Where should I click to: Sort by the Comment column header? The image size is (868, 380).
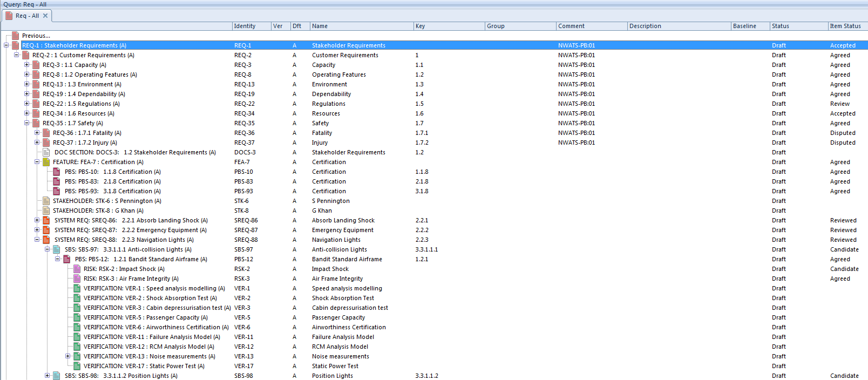592,26
